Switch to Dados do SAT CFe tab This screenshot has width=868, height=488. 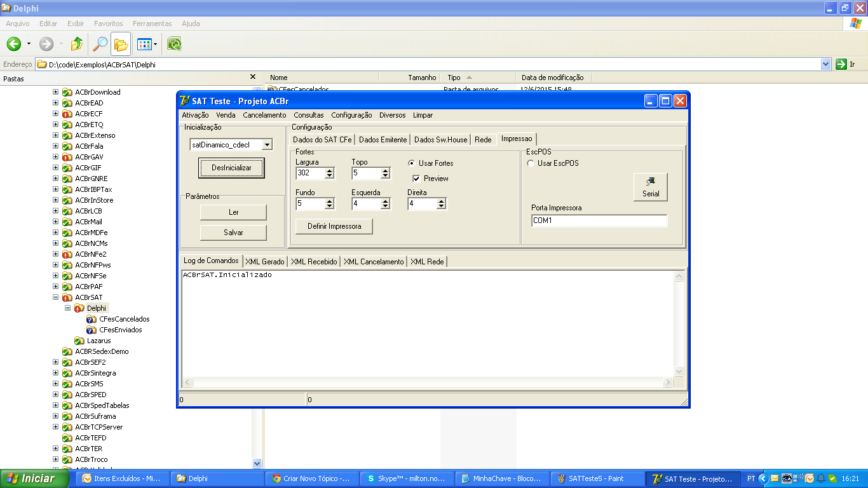tap(322, 140)
